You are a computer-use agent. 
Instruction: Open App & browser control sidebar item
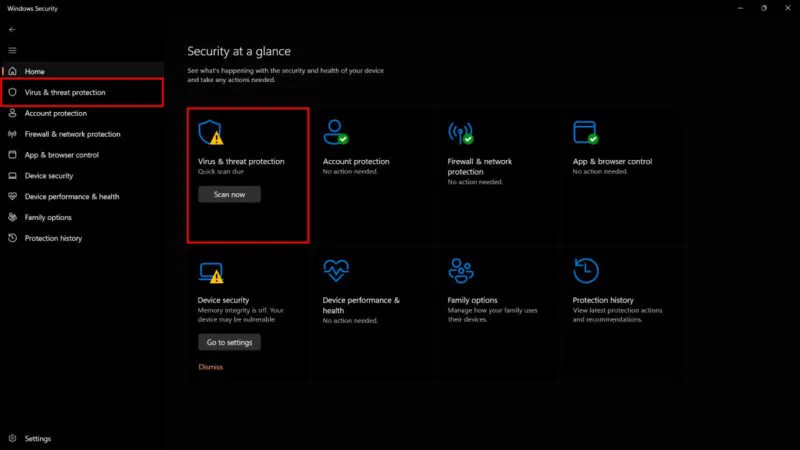pyautogui.click(x=83, y=155)
